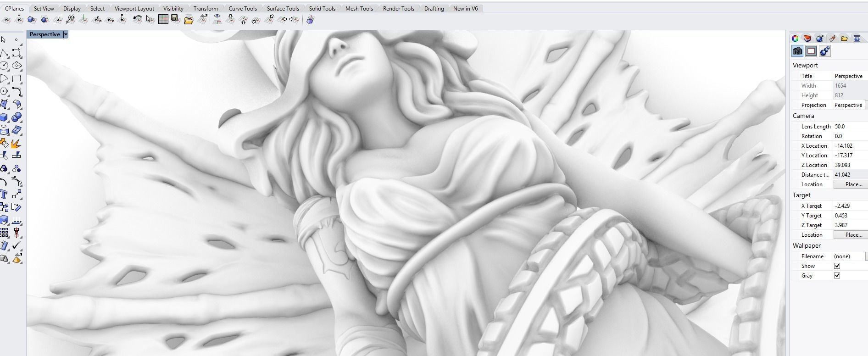The height and width of the screenshot is (356, 868).
Task: Click the camera Location Place button
Action: coord(851,184)
